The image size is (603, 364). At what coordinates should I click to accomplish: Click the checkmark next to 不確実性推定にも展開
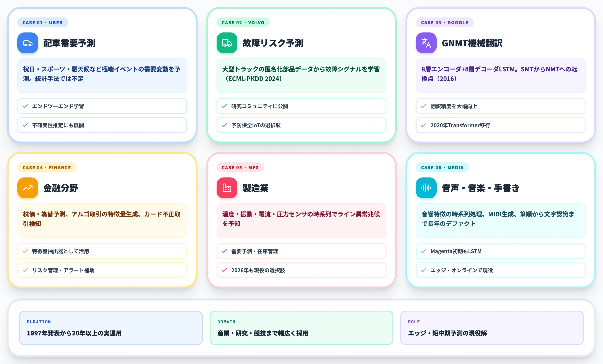[x=25, y=125]
